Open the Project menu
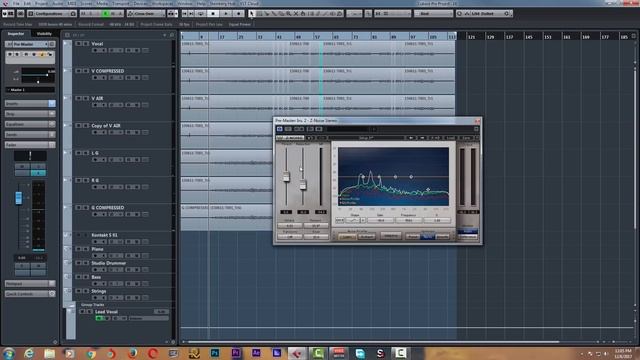This screenshot has height=360, width=640. pyautogui.click(x=41, y=3)
